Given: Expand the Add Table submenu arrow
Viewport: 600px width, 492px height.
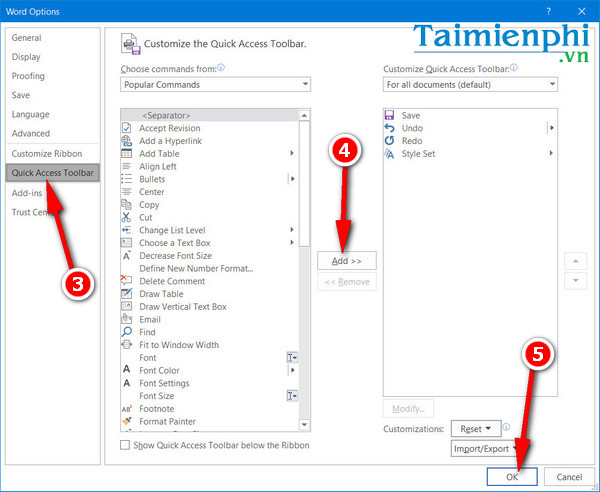Looking at the screenshot, I should pos(292,153).
